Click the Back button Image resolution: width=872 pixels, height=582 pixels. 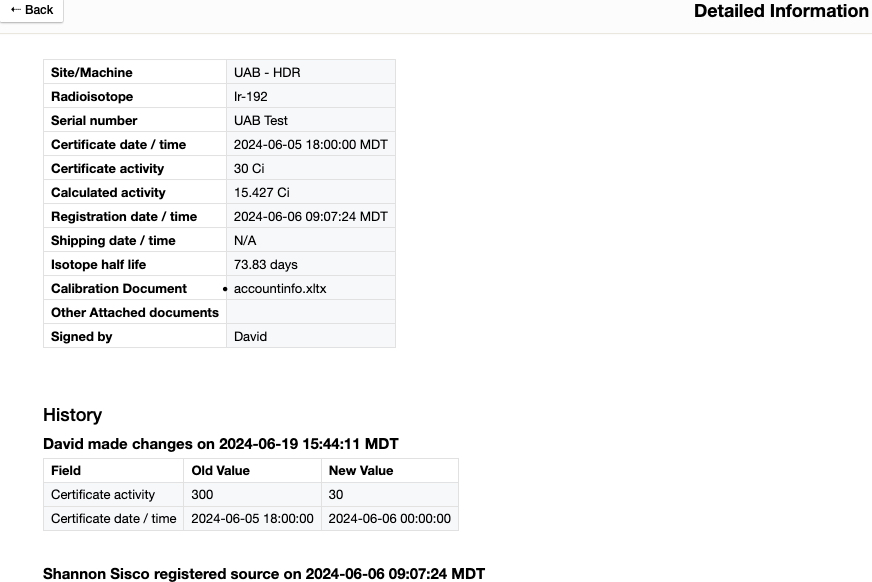coord(31,10)
